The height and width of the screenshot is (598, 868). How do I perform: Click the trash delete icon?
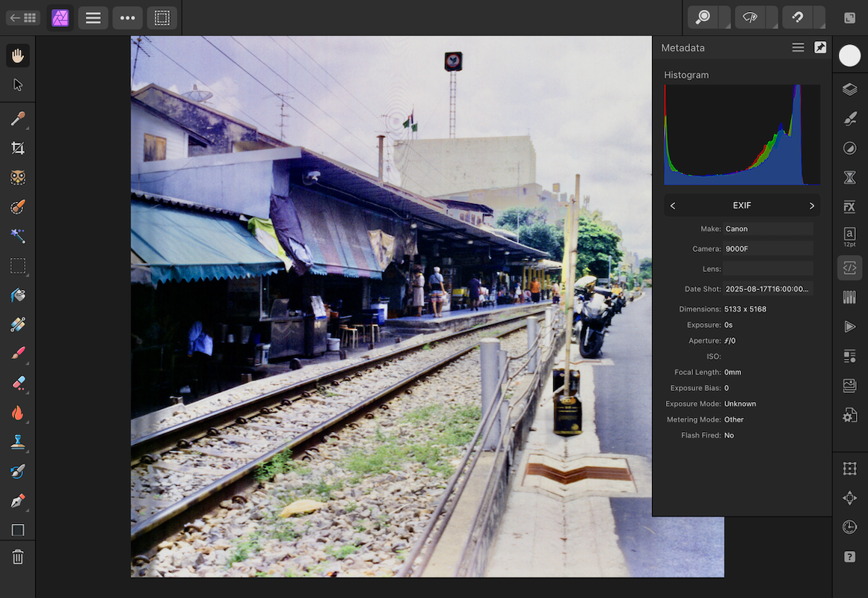[18, 557]
